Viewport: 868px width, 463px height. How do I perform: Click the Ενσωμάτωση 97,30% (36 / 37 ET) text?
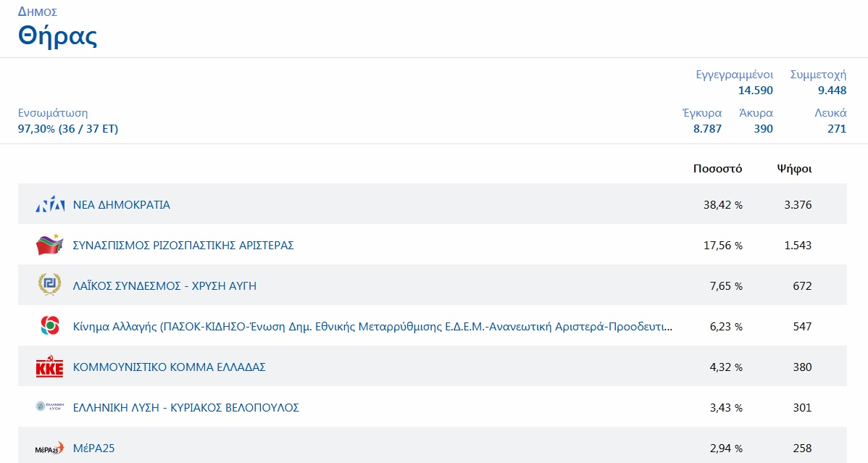[68, 129]
